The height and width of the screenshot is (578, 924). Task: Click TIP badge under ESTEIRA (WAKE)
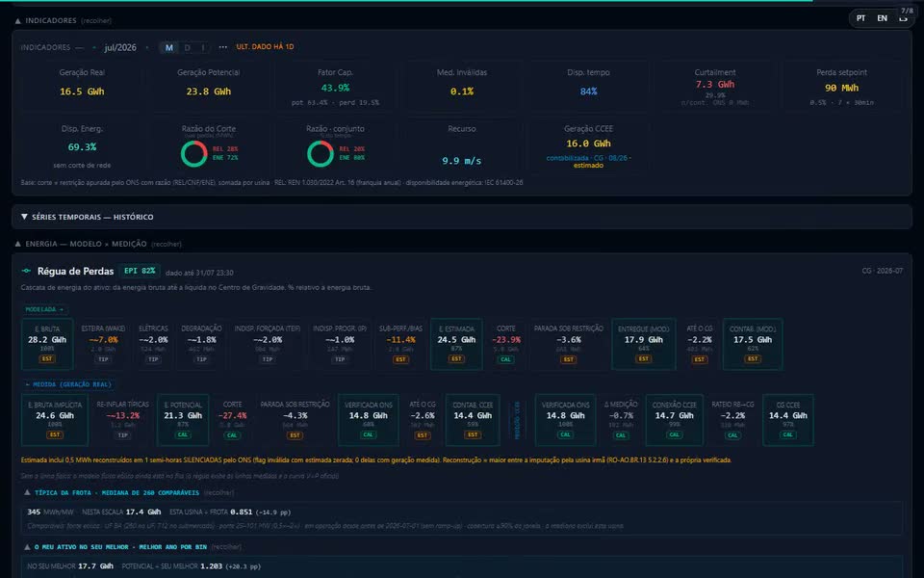(103, 358)
